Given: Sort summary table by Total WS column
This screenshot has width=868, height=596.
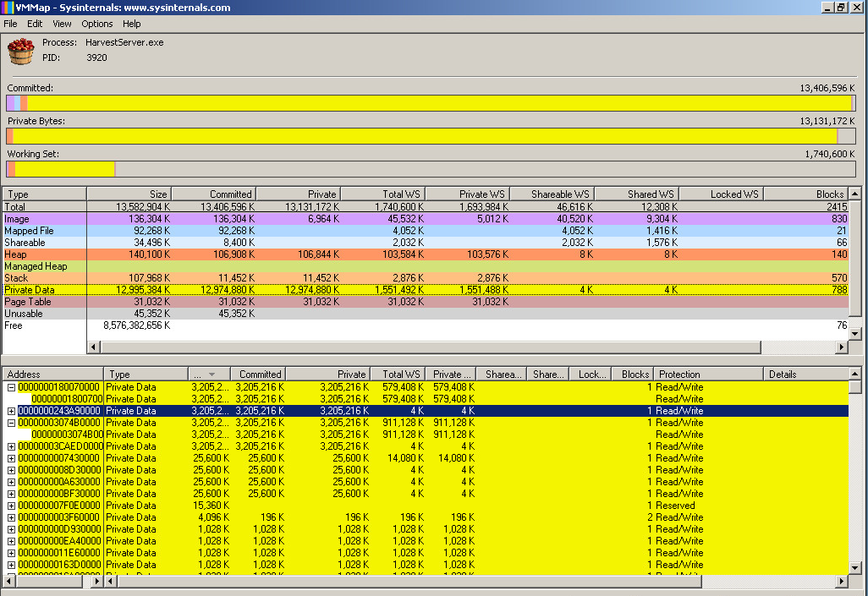Looking at the screenshot, I should click(383, 194).
